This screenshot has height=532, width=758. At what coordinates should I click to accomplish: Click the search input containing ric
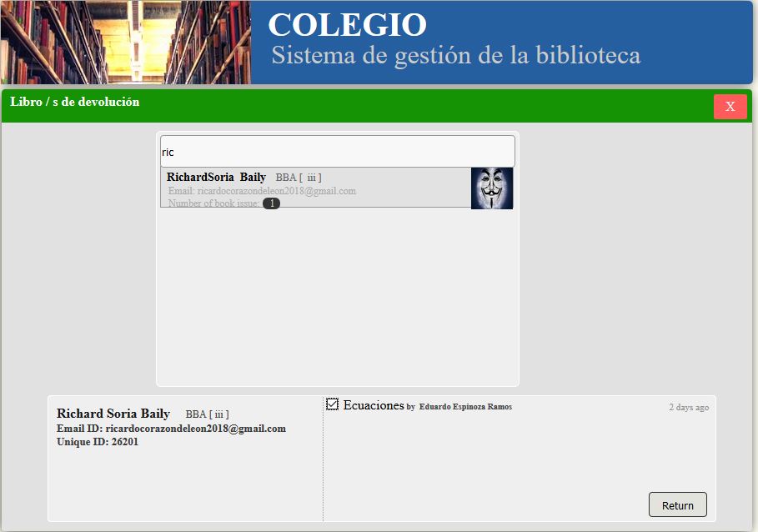(337, 151)
